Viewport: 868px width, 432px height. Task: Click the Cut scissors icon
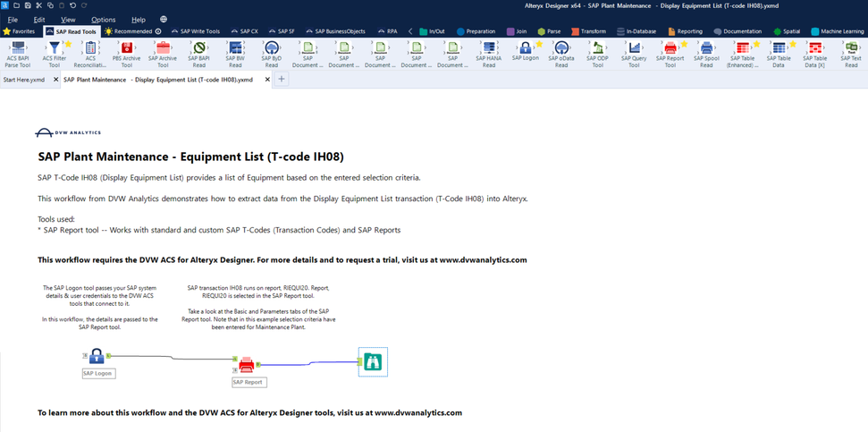point(38,5)
